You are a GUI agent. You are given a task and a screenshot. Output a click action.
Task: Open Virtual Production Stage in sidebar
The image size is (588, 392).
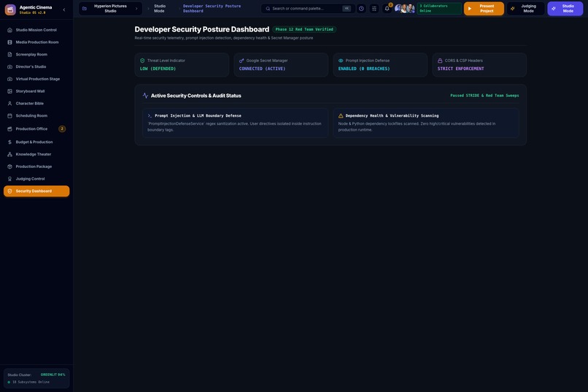36,79
